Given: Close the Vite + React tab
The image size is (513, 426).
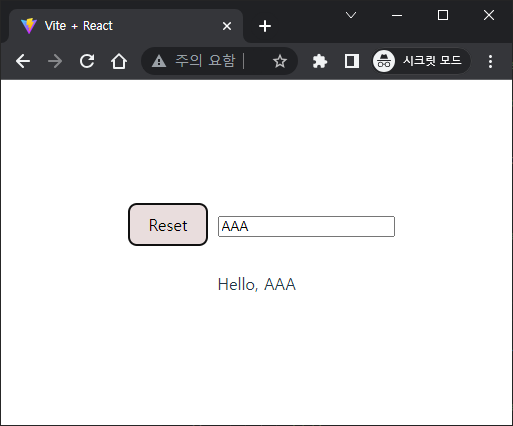Looking at the screenshot, I should (227, 26).
